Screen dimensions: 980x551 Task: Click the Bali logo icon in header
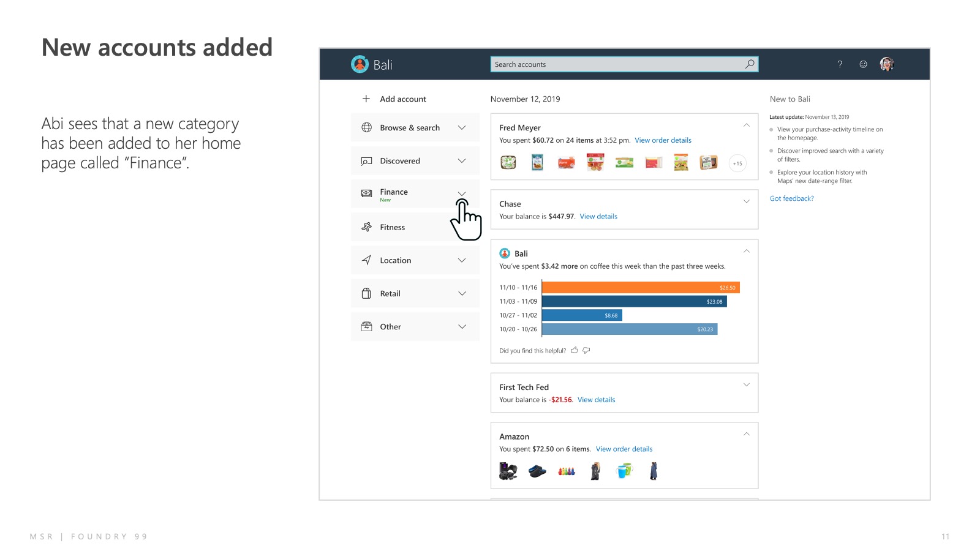(360, 64)
